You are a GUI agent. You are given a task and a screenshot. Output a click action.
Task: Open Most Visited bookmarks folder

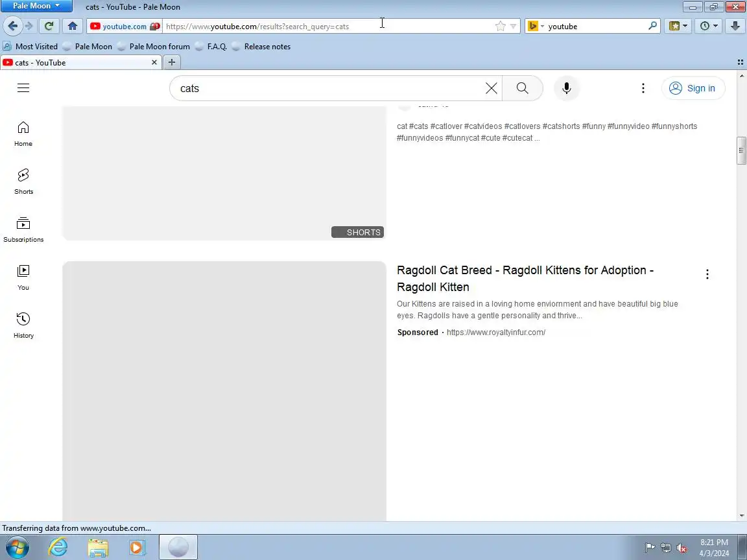[x=30, y=46]
